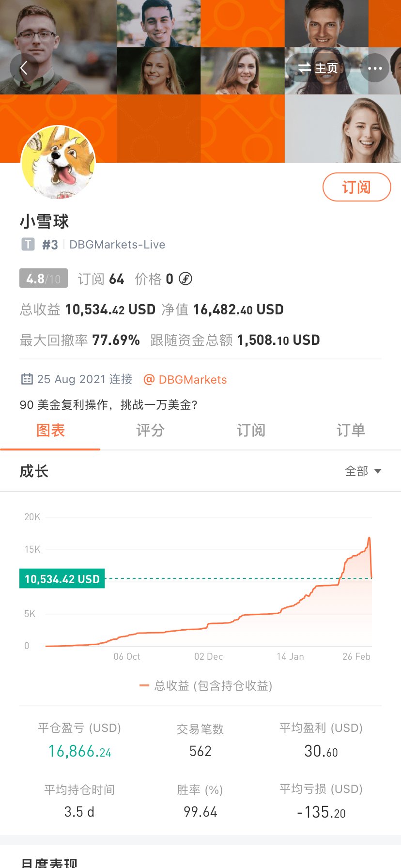The image size is (401, 868).
Task: Toggle the 总收益 chart legend series
Action: coord(206,685)
